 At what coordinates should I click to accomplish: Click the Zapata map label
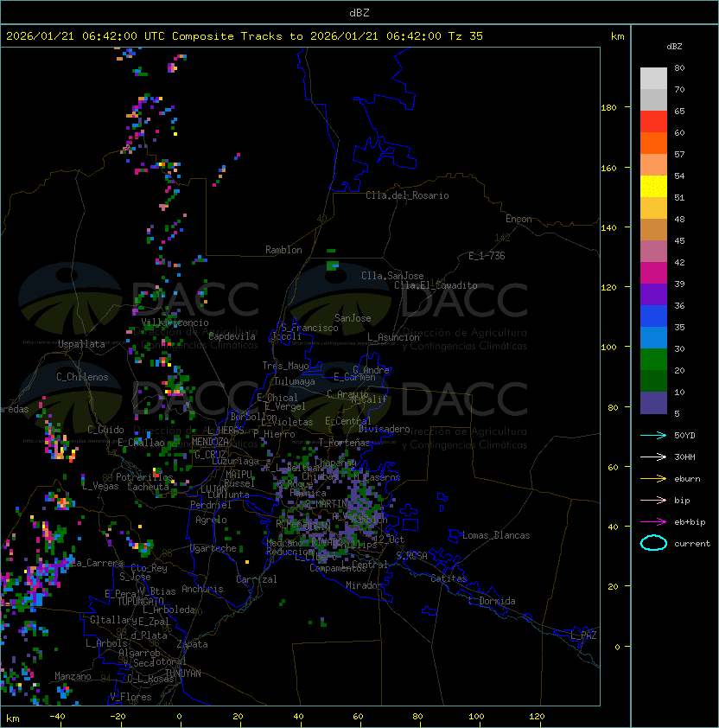pos(192,644)
